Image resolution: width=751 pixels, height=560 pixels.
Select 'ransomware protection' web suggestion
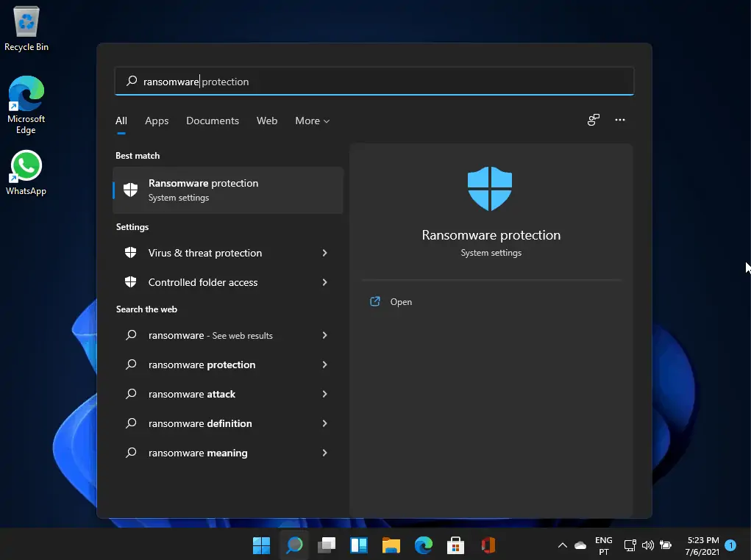point(228,365)
